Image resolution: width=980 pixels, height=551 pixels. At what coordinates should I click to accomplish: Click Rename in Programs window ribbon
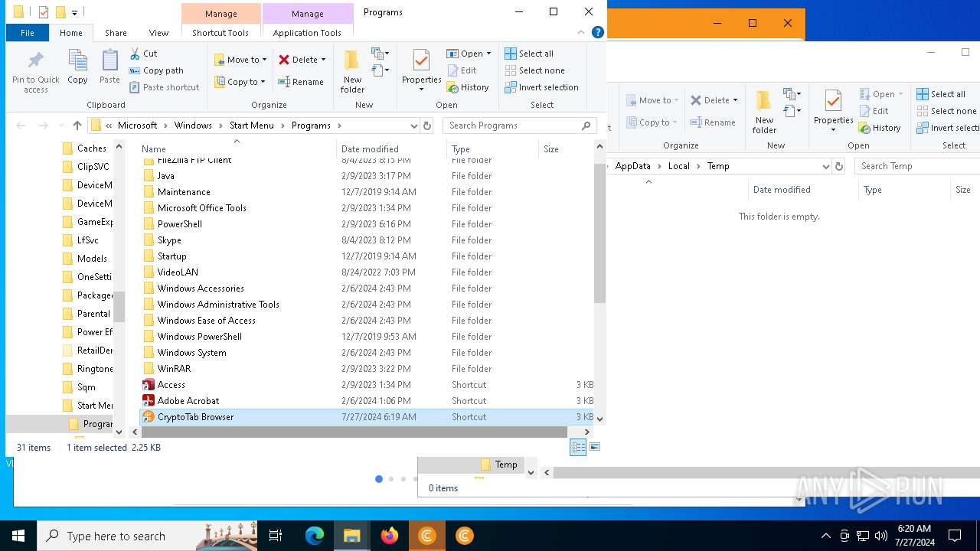300,82
